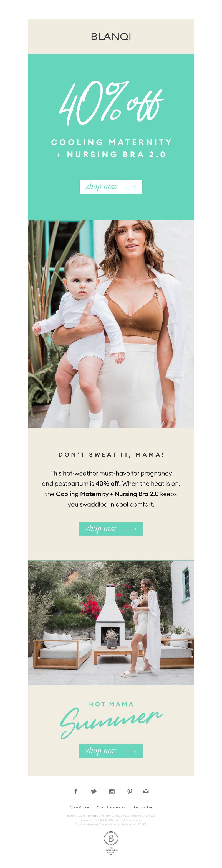Click the Cooling Maternity + Nursing Bra 2.0 banner title
Screen dimensions: 222x868
click(x=111, y=148)
